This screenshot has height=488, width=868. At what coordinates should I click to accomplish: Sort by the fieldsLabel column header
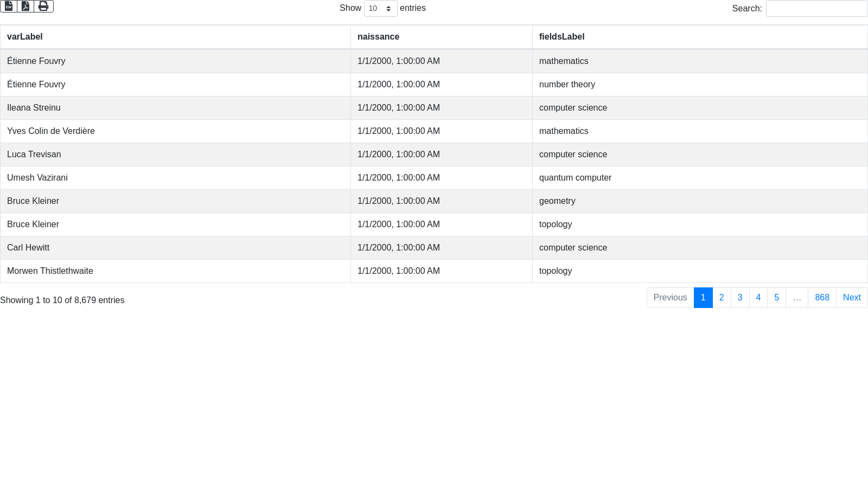(561, 37)
